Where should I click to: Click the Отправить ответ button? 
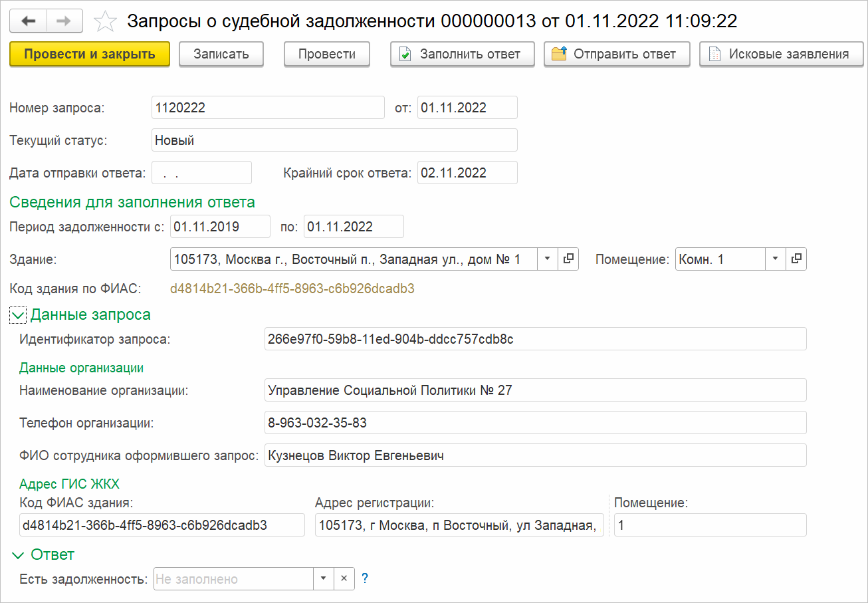coord(617,55)
